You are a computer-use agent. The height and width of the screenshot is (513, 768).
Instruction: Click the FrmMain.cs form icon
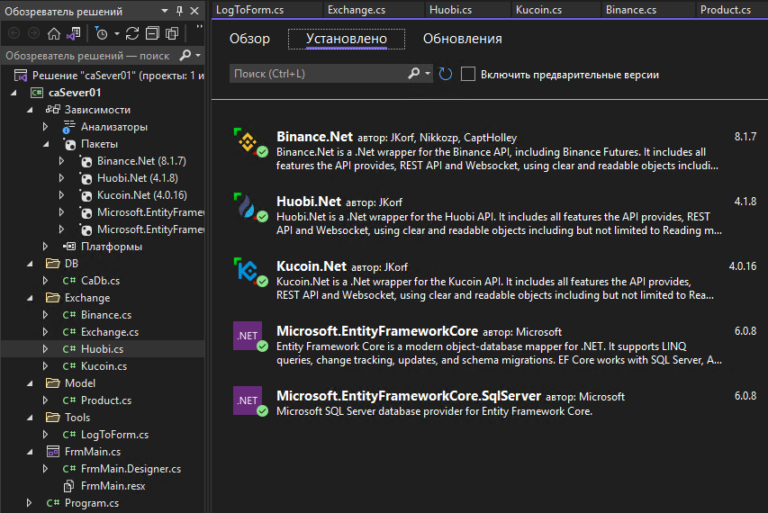click(53, 451)
